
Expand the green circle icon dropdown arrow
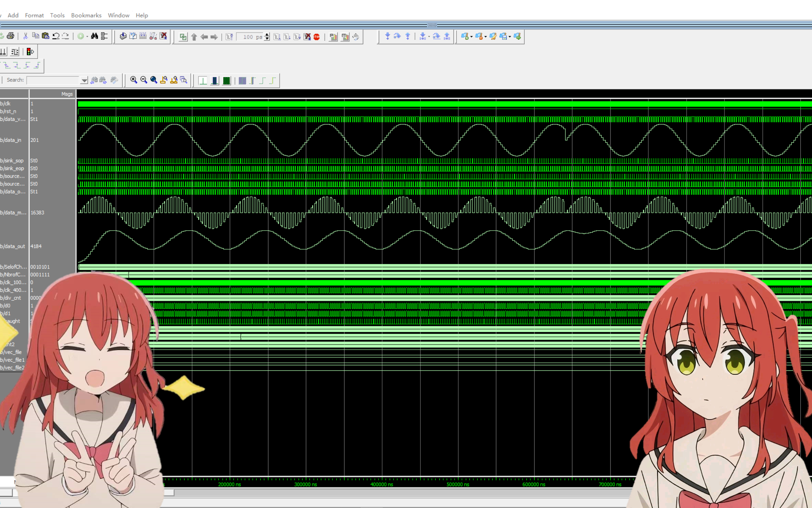coord(87,36)
